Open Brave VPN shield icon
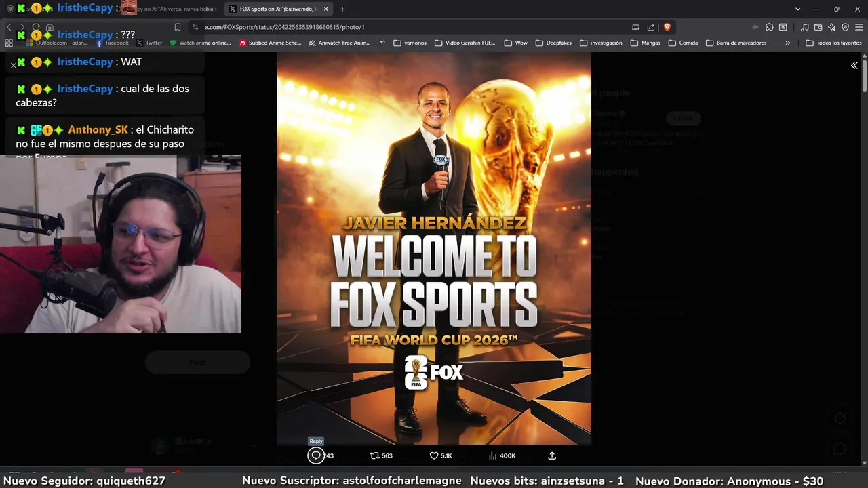Image resolution: width=868 pixels, height=488 pixels. click(846, 27)
